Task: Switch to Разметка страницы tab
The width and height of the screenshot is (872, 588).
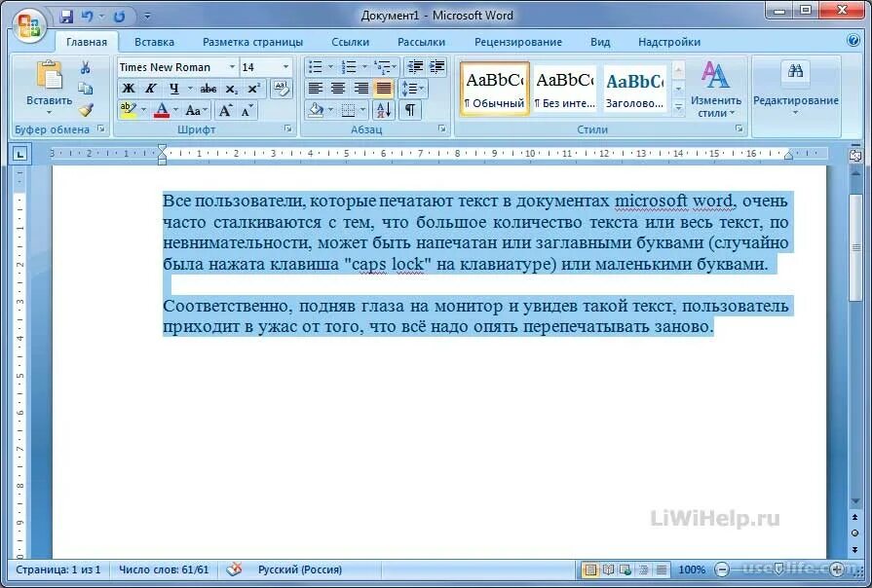Action: (252, 42)
